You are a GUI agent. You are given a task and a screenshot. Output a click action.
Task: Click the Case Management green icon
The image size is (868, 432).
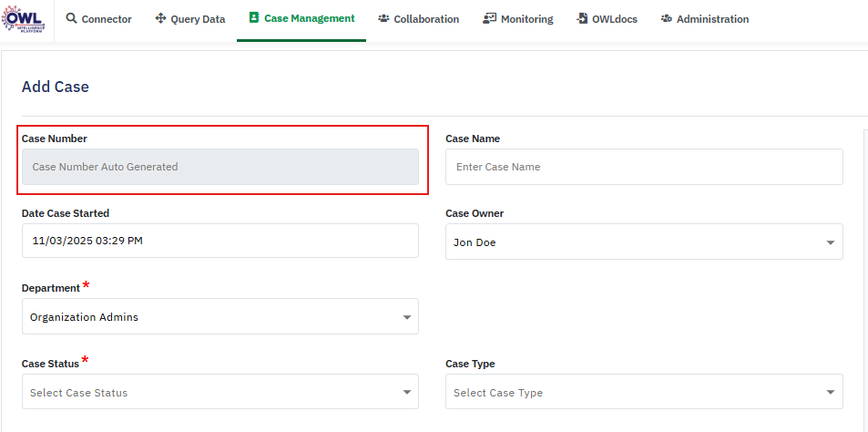click(x=254, y=18)
